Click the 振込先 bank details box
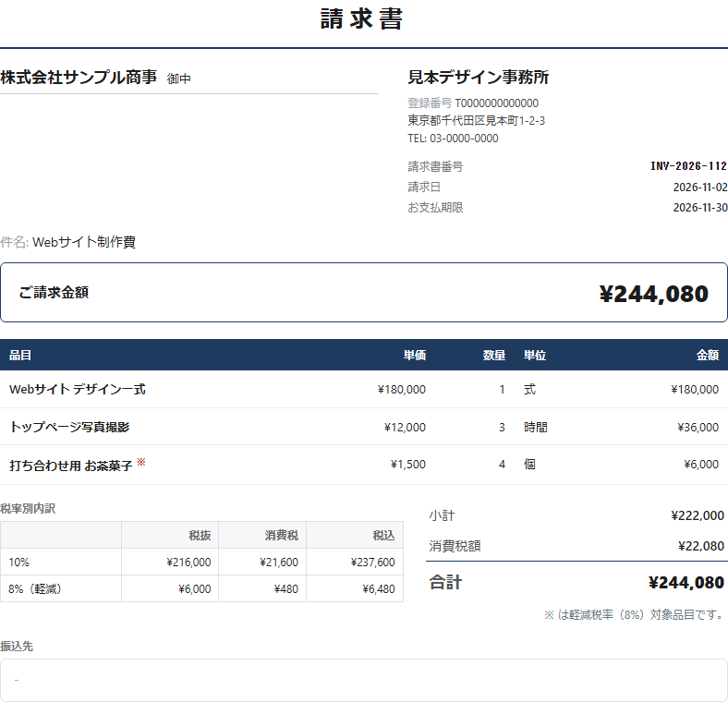The width and height of the screenshot is (728, 702). click(364, 680)
